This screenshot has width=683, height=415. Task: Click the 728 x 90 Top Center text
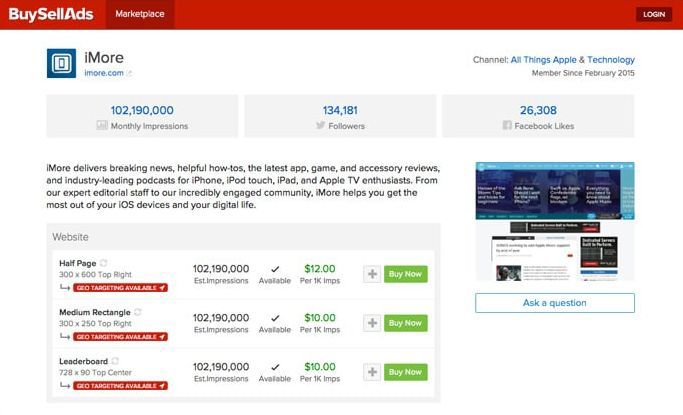click(x=95, y=372)
